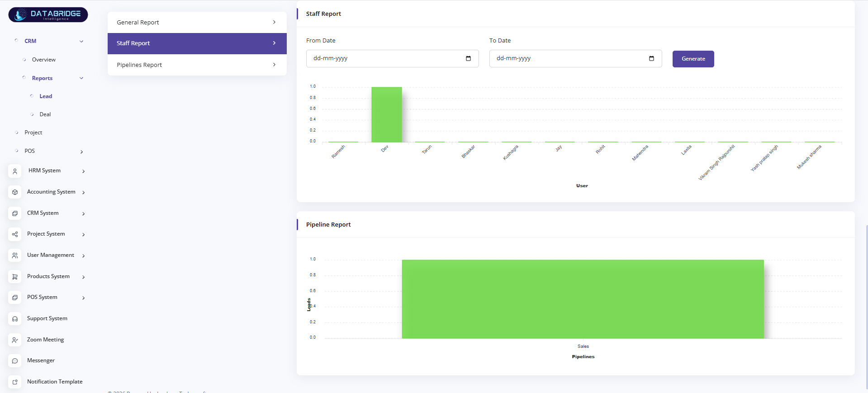Viewport: 868px width, 393px height.
Task: Click the CRM System layers icon
Action: pos(15,213)
